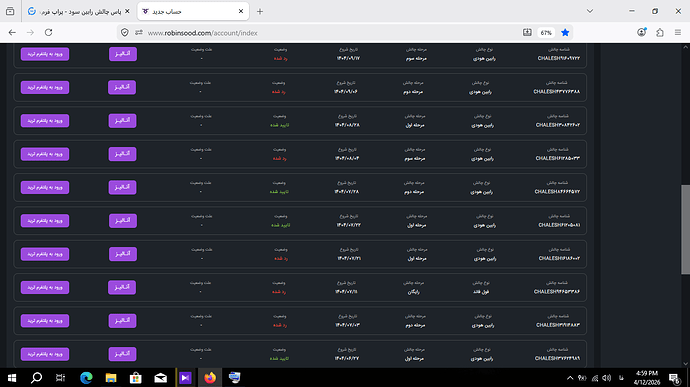Open the Firefox application menu
This screenshot has height=387, width=690.
tap(678, 33)
